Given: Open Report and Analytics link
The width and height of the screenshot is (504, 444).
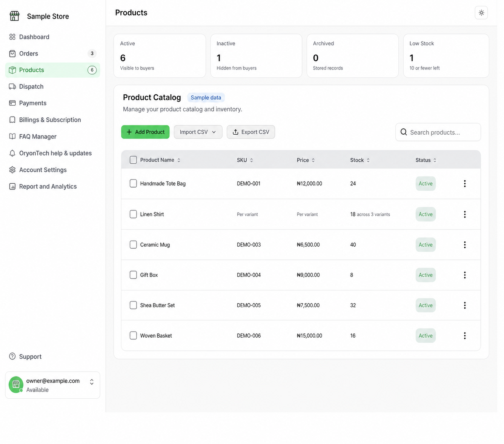Looking at the screenshot, I should click(52, 186).
